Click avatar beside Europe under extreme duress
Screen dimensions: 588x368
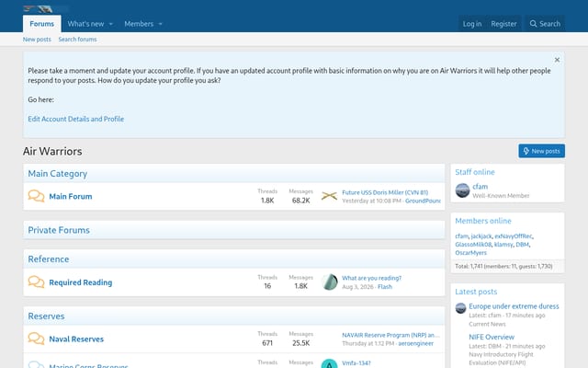[x=460, y=308]
